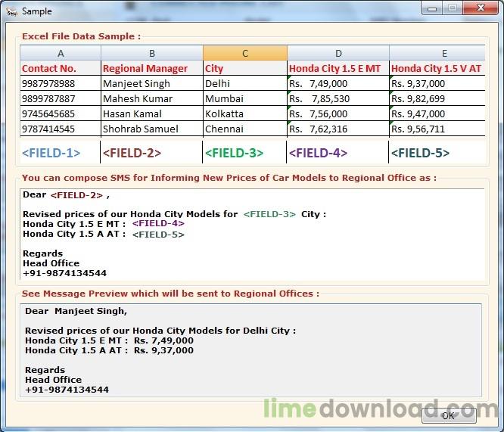Click Shohrab Samuel cell

tap(152, 129)
